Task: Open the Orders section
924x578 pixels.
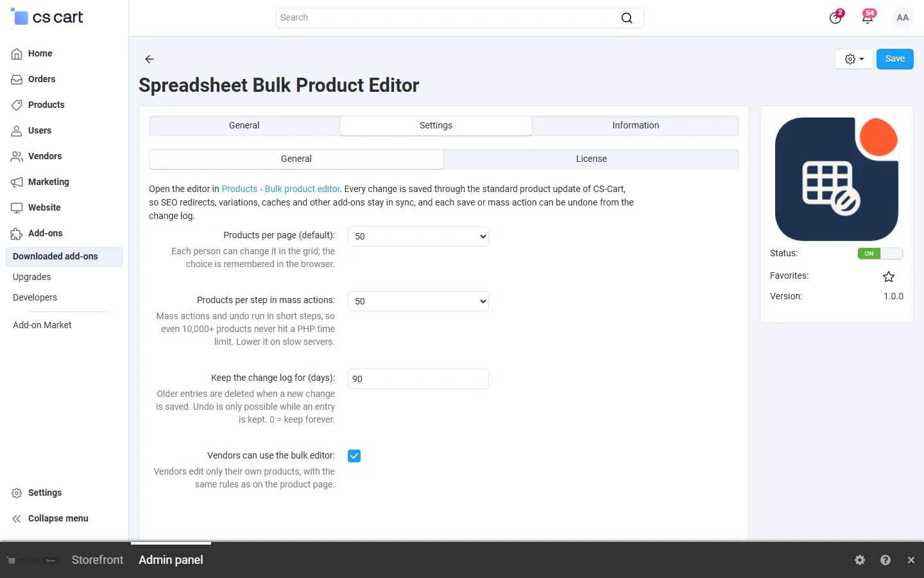Action: pos(42,79)
